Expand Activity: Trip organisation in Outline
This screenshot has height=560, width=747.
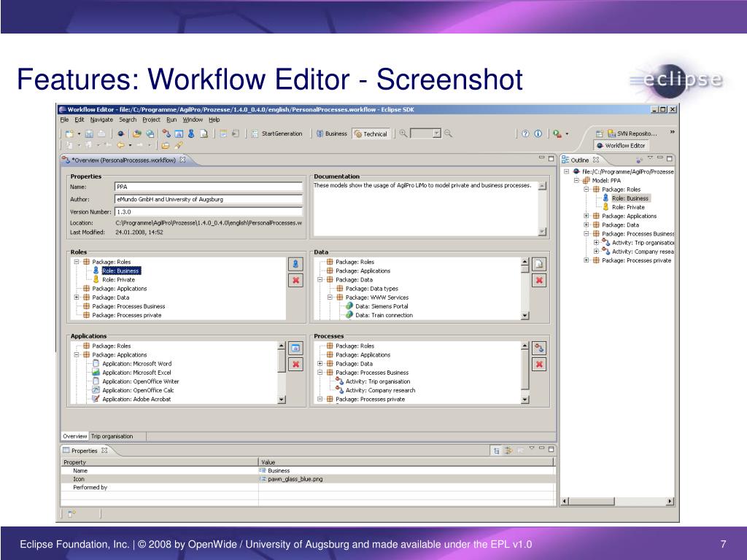coord(596,242)
